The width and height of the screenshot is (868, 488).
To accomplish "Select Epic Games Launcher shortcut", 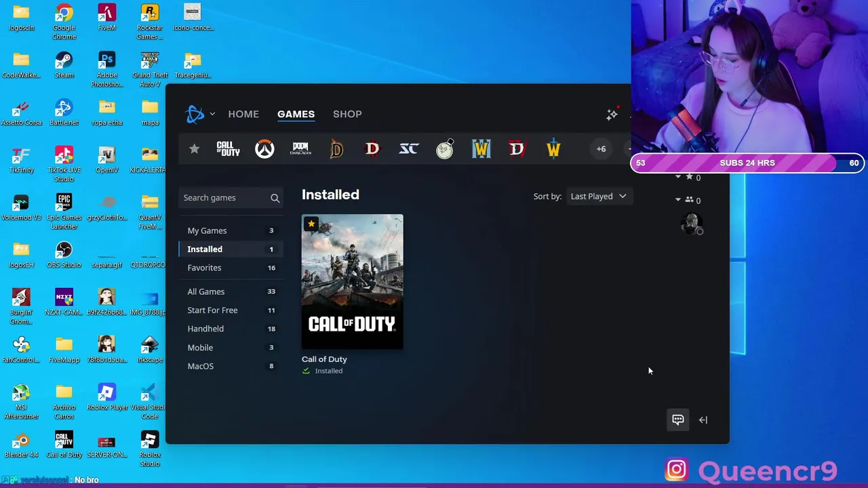I will click(x=64, y=211).
